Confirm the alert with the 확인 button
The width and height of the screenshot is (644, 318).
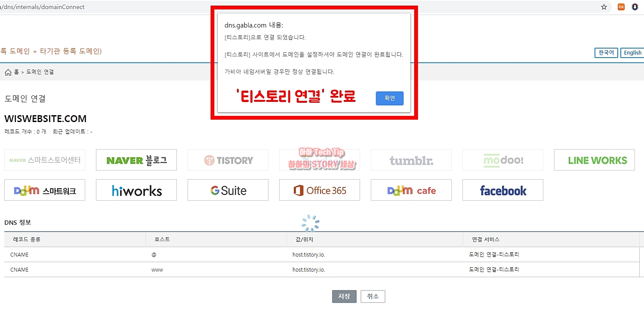coord(389,98)
